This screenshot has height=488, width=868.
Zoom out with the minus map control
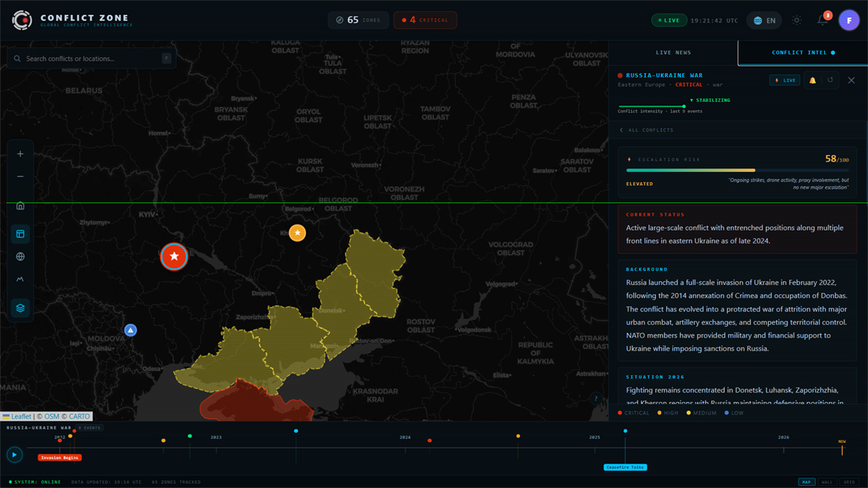(20, 176)
